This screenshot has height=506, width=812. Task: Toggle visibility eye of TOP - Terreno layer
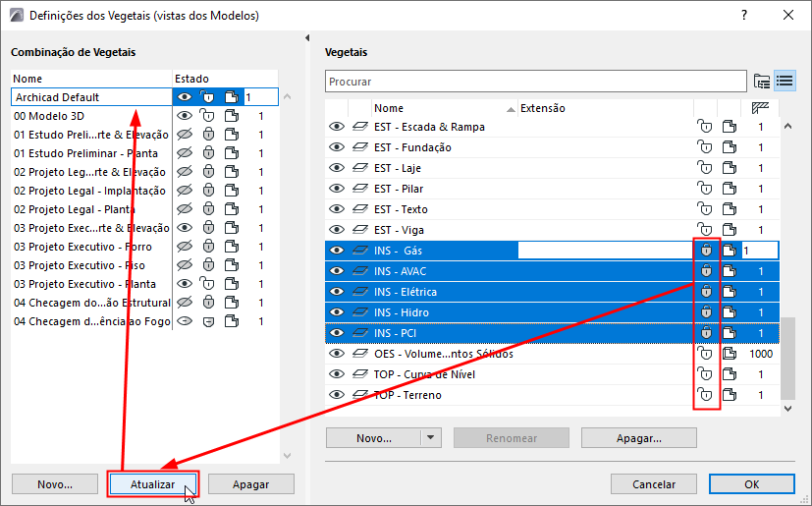(337, 395)
